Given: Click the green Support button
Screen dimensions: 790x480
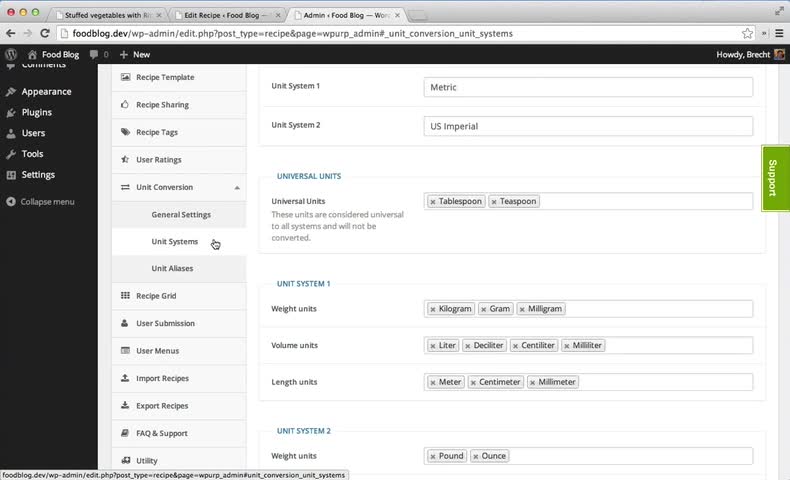Looking at the screenshot, I should click(x=774, y=178).
